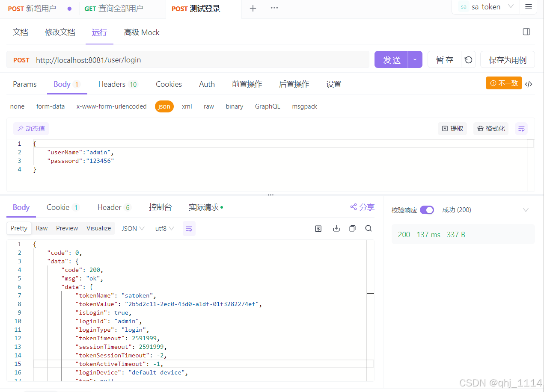The image size is (544, 392).
Task: Select none body type
Action: 17,106
